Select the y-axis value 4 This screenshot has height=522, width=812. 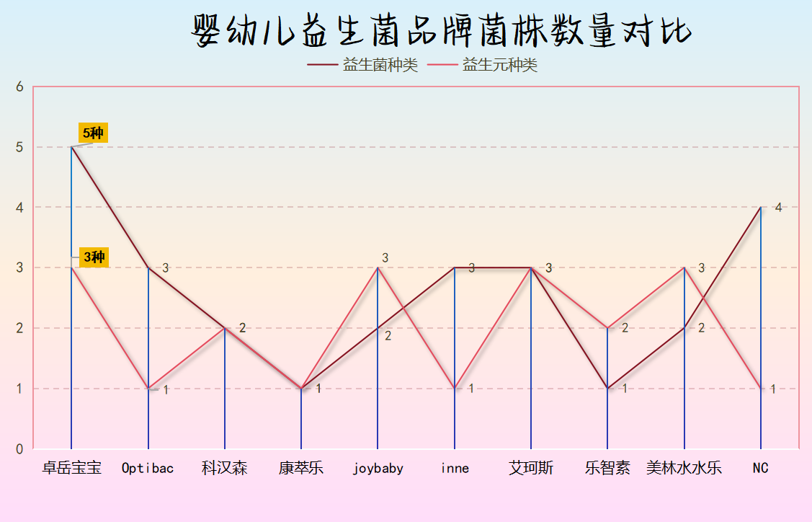click(19, 208)
